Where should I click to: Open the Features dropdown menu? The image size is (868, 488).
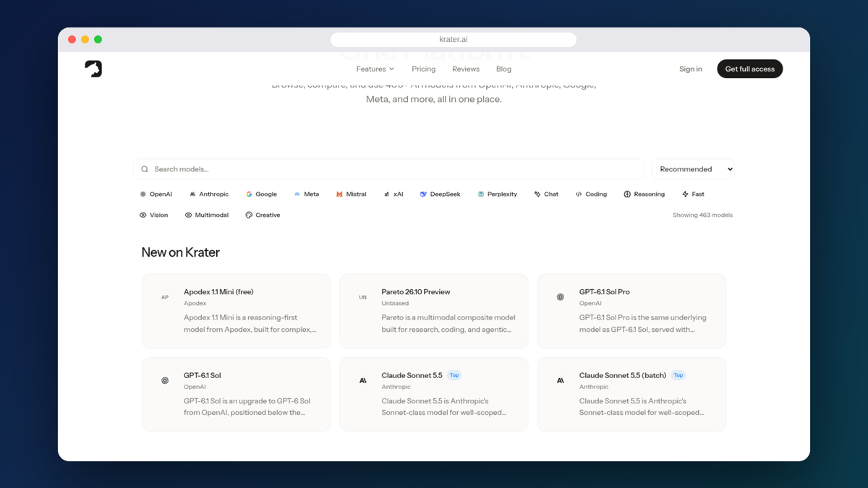point(375,69)
